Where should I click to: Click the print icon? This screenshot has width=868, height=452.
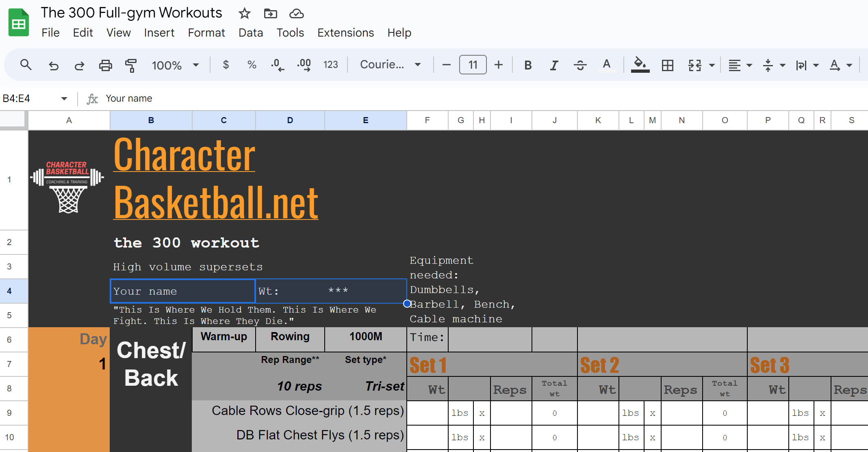pos(105,65)
